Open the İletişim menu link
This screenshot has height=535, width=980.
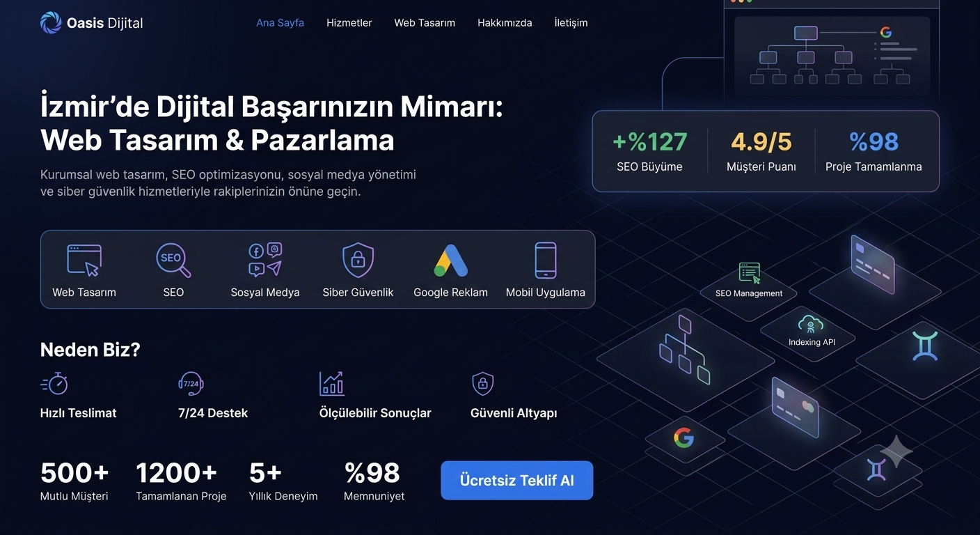click(x=571, y=23)
